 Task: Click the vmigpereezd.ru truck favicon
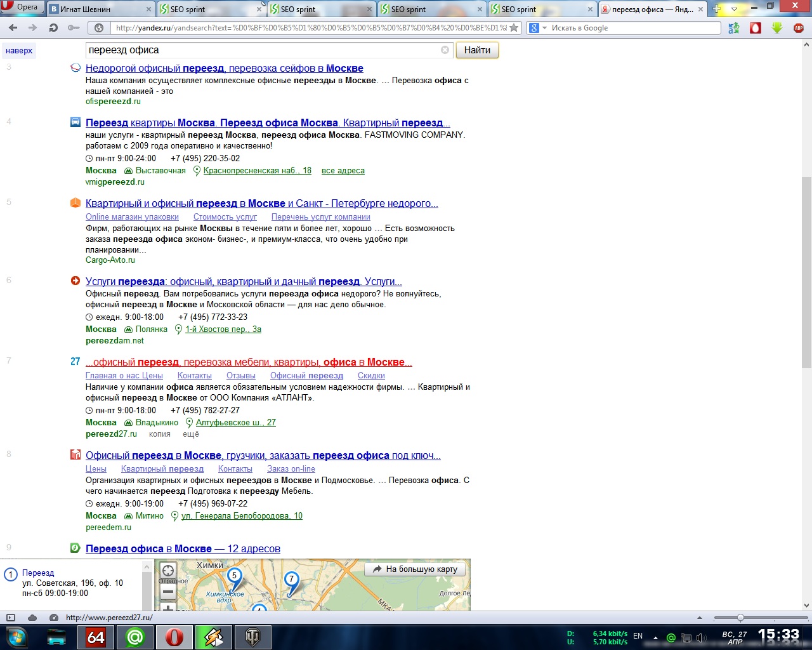(x=75, y=122)
